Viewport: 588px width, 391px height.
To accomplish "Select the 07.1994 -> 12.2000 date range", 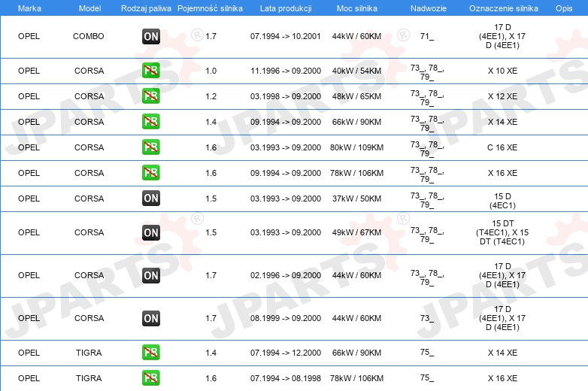I will point(286,353).
